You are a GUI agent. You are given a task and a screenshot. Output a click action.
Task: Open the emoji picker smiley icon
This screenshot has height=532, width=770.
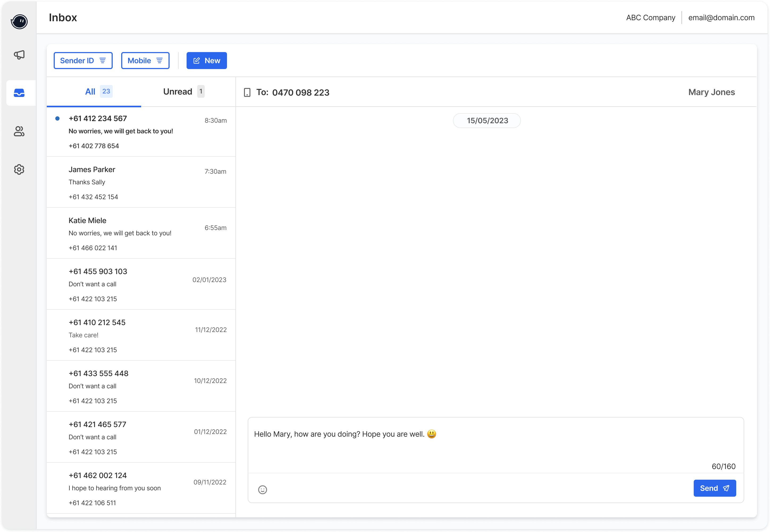point(262,489)
